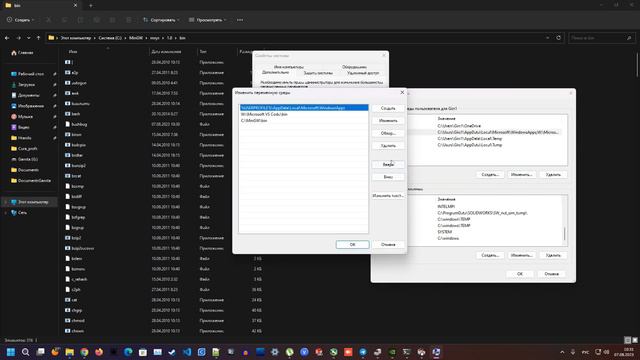Image resolution: width=640 pixels, height=360 pixels.
Task: Move entry up with Вверх button
Action: click(x=388, y=164)
